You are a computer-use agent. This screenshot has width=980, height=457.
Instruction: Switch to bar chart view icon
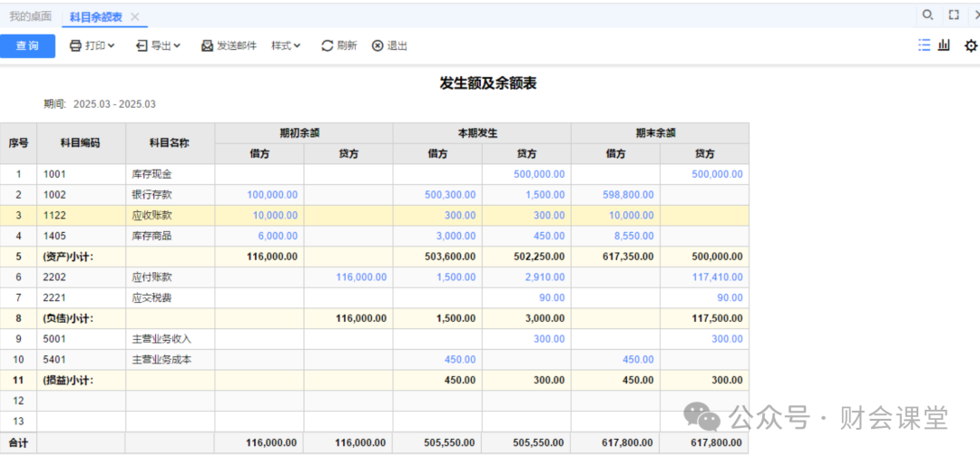click(x=945, y=45)
